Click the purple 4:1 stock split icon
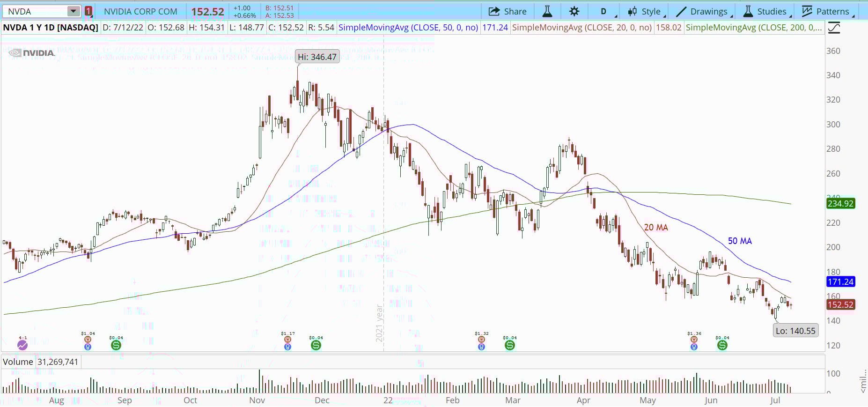Image resolution: width=868 pixels, height=407 pixels. (x=22, y=346)
